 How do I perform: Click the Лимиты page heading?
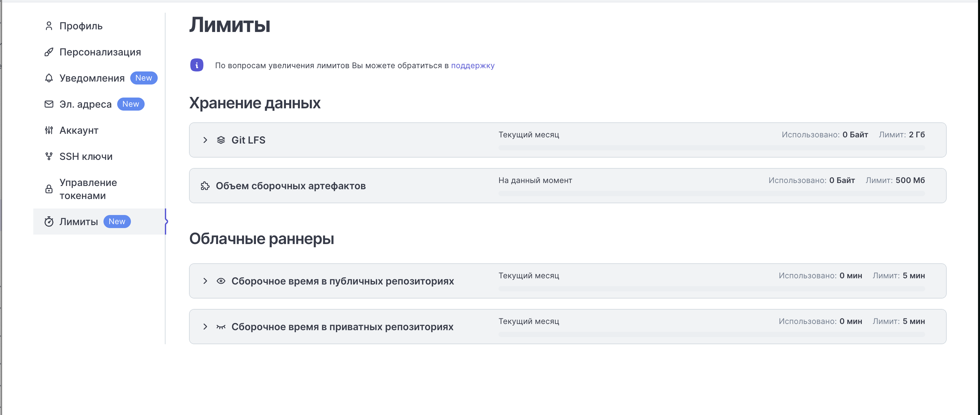point(230,25)
